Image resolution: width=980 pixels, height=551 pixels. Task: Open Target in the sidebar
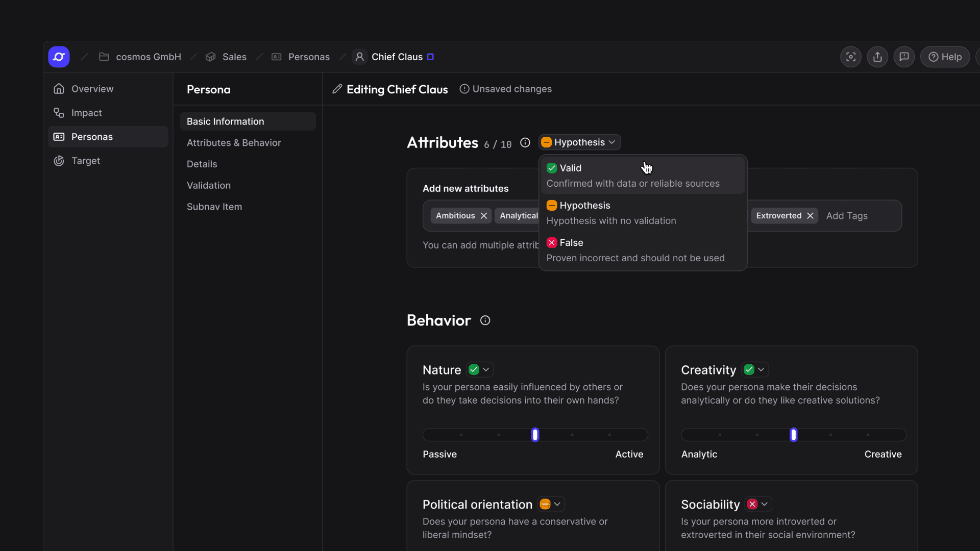tap(108, 161)
